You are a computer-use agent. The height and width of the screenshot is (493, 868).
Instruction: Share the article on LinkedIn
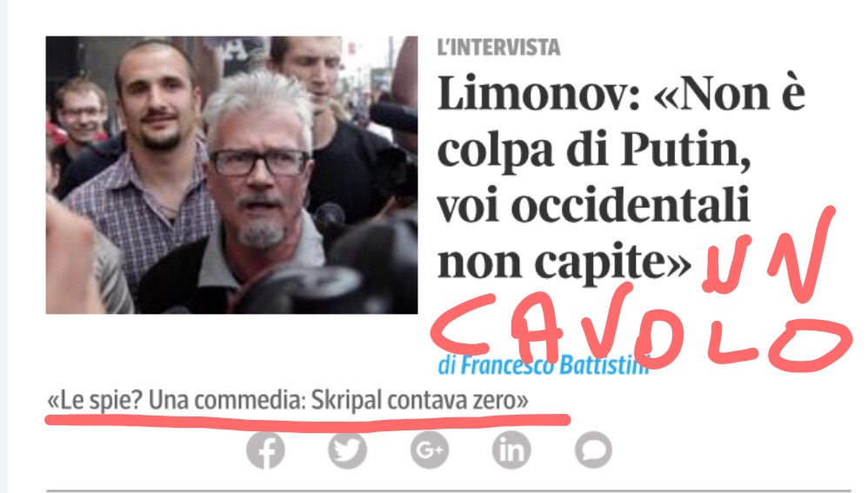pos(511,450)
